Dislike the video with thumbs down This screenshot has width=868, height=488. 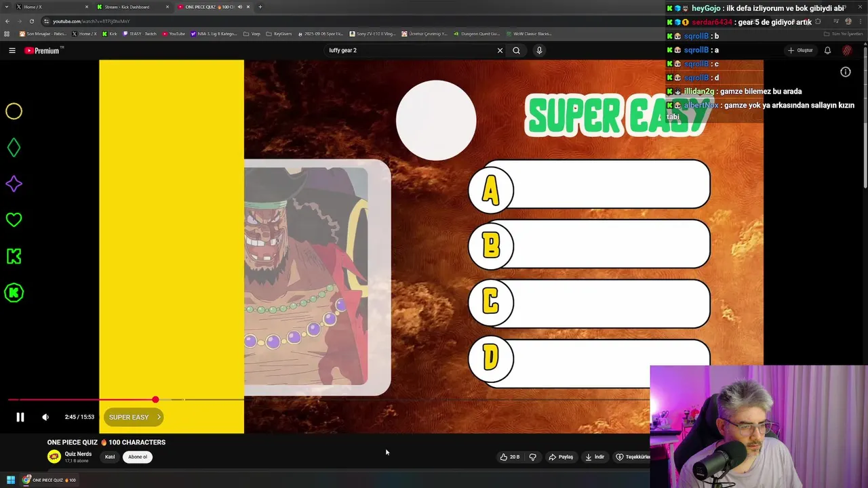(x=533, y=457)
